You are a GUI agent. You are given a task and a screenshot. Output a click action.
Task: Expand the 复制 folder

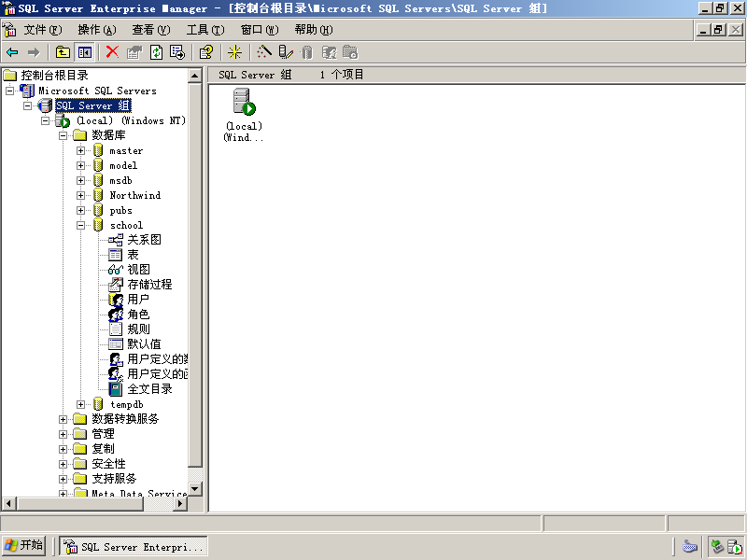[x=63, y=449]
